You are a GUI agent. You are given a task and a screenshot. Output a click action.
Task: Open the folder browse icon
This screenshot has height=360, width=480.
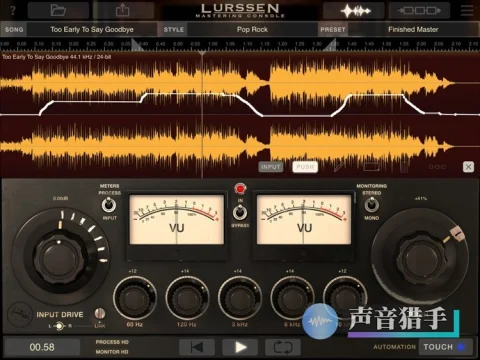pyautogui.click(x=58, y=10)
